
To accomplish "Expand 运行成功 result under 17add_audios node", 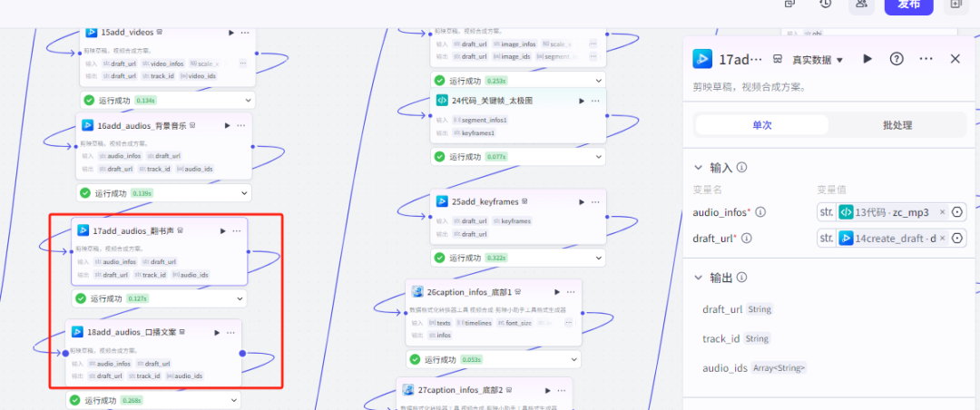I will [x=240, y=298].
